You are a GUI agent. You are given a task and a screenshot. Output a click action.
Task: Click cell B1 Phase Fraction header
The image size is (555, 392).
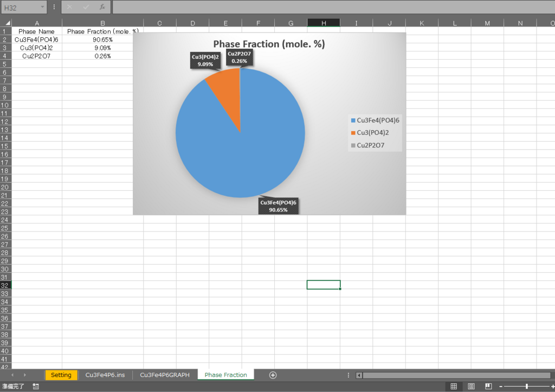click(102, 31)
